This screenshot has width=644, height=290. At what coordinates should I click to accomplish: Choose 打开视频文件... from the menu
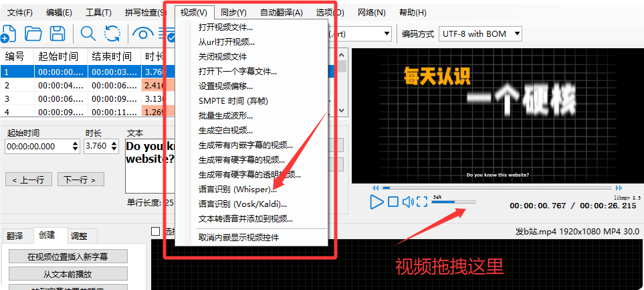click(x=225, y=27)
